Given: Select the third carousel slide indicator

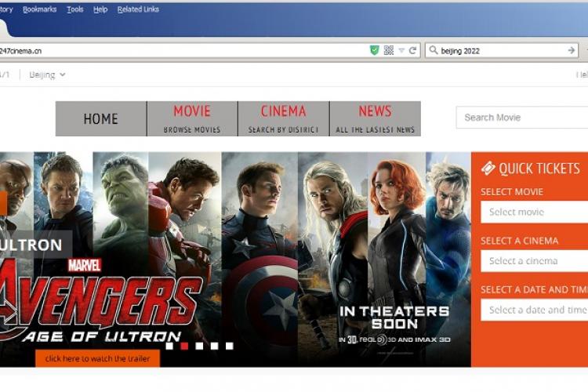Looking at the screenshot, I should click(x=199, y=346).
